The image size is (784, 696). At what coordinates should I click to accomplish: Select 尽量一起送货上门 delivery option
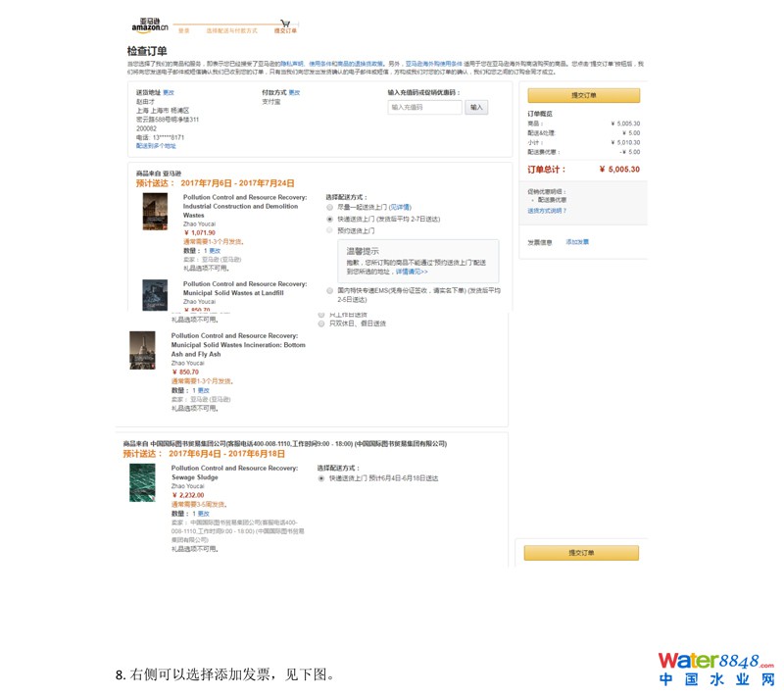click(x=330, y=208)
